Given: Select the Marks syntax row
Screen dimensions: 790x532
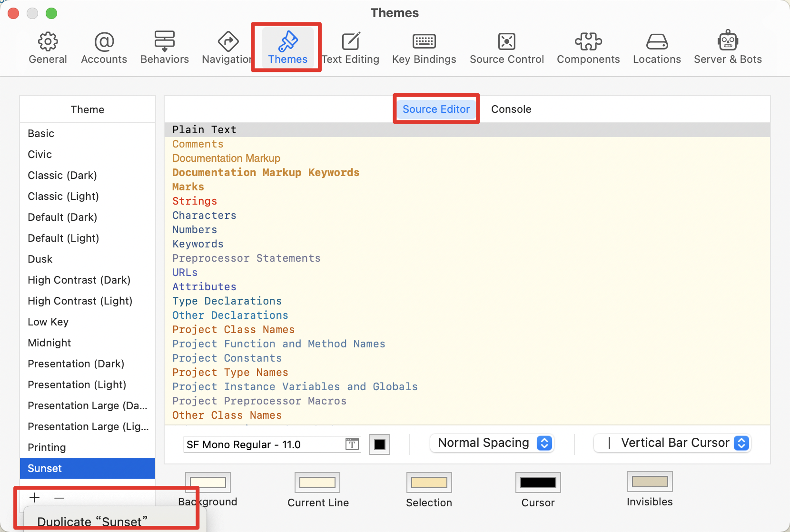Looking at the screenshot, I should (467, 187).
